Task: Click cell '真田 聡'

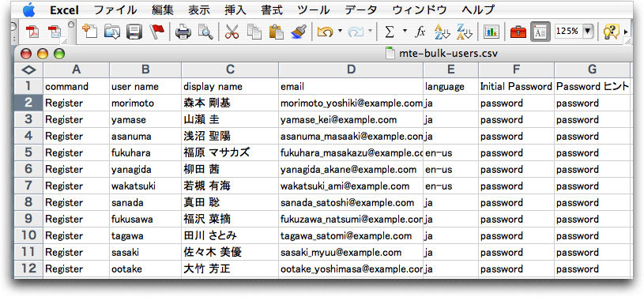Action: [230, 202]
